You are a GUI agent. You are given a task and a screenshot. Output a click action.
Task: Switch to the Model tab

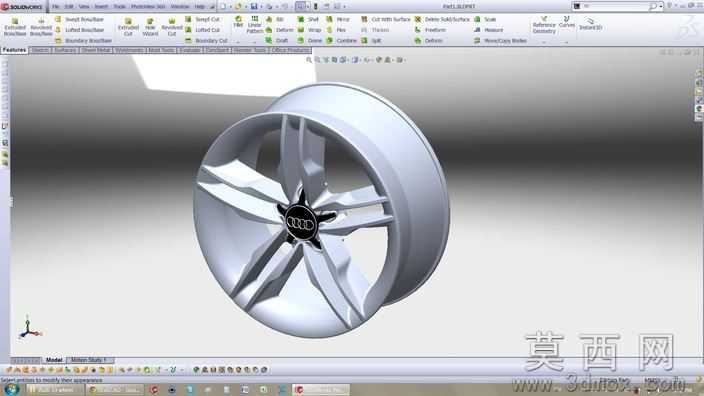point(54,360)
